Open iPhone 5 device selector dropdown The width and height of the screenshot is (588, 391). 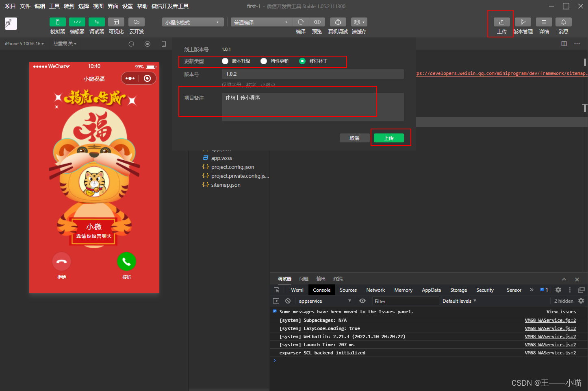pos(24,44)
